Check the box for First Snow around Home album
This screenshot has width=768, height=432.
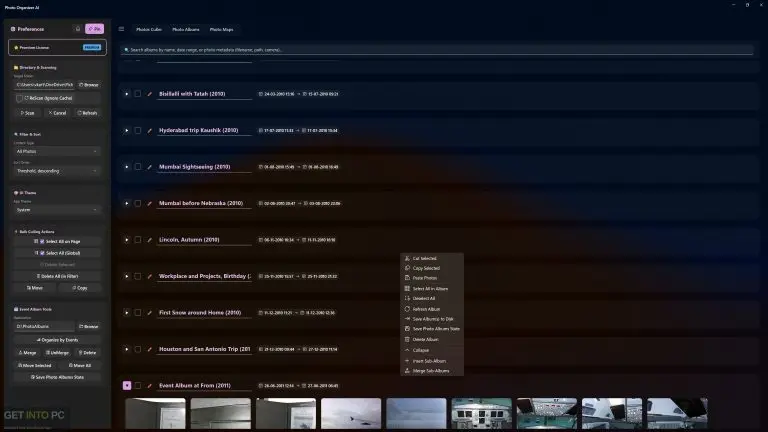tap(138, 312)
